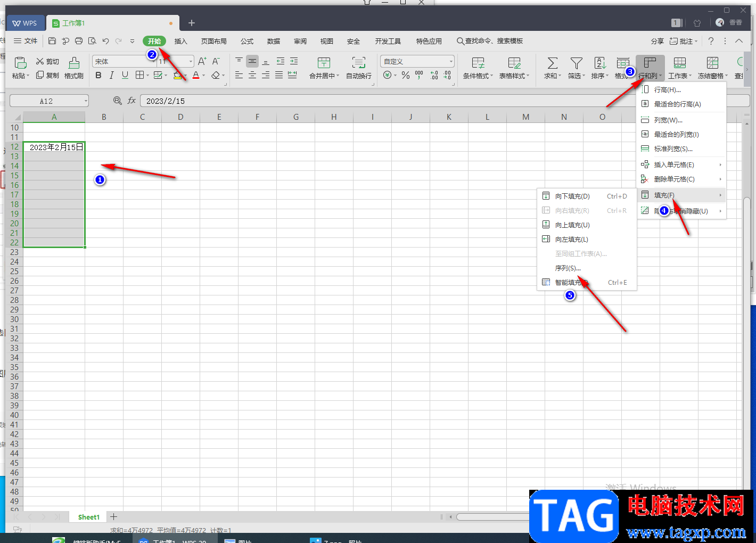Add a new sheet with plus button

point(113,516)
